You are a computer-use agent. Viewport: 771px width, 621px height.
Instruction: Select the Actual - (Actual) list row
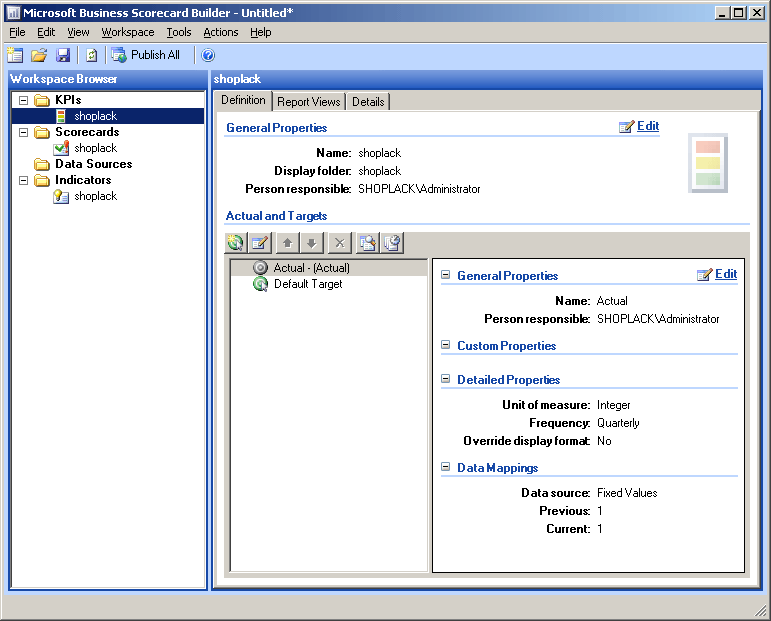coord(329,268)
